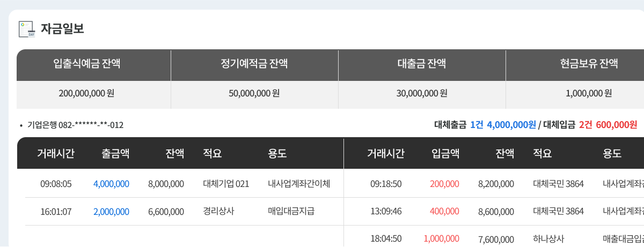Screen dimensions: 644x247
Task: Click the 30,000,000 원 loan balance
Action: pos(421,93)
